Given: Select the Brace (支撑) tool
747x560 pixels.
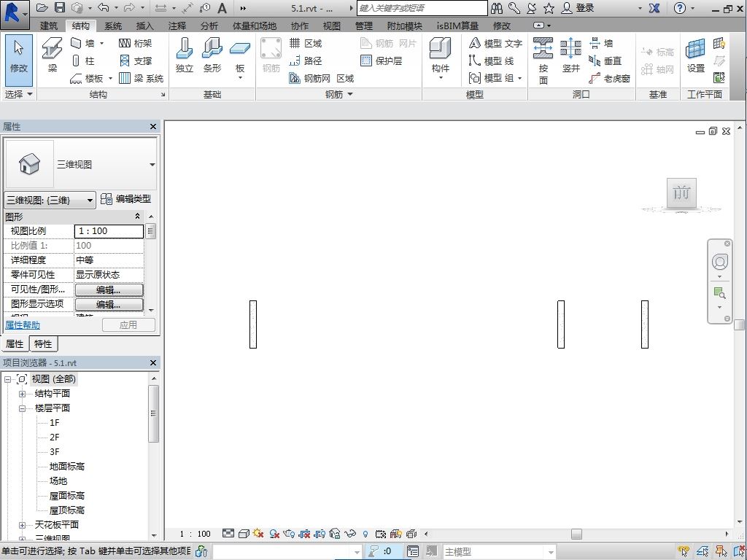Looking at the screenshot, I should pyautogui.click(x=135, y=61).
